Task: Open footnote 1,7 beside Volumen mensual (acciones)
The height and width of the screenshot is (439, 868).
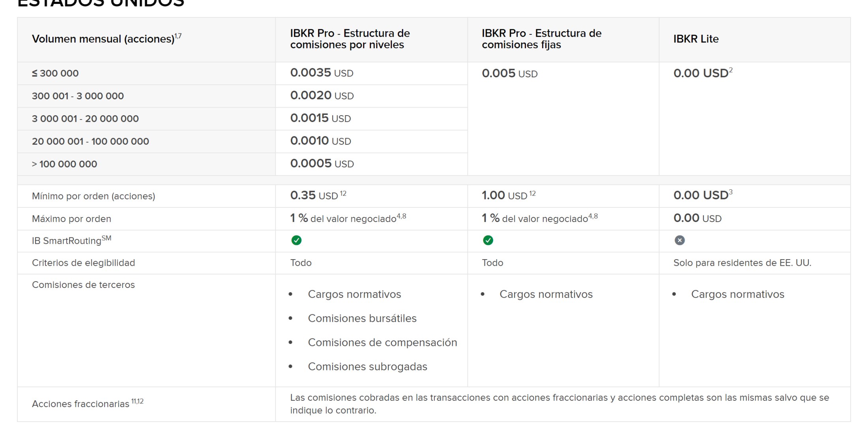Action: (178, 36)
